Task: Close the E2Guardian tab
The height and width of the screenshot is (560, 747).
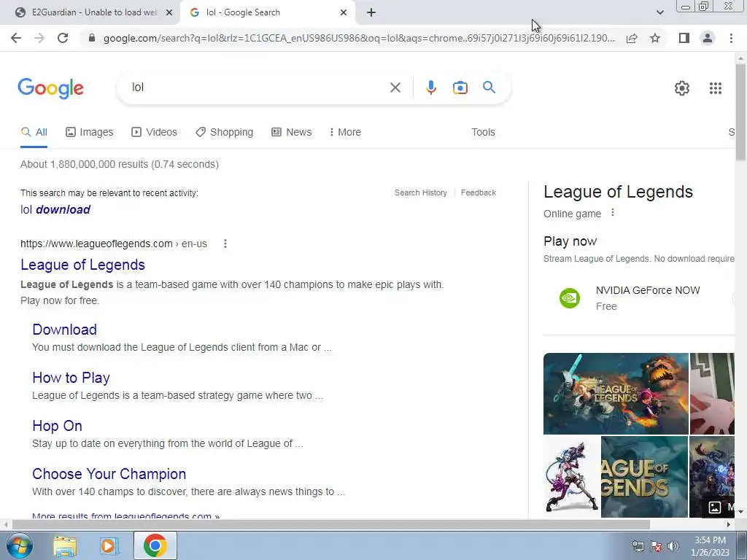Action: coord(169,13)
